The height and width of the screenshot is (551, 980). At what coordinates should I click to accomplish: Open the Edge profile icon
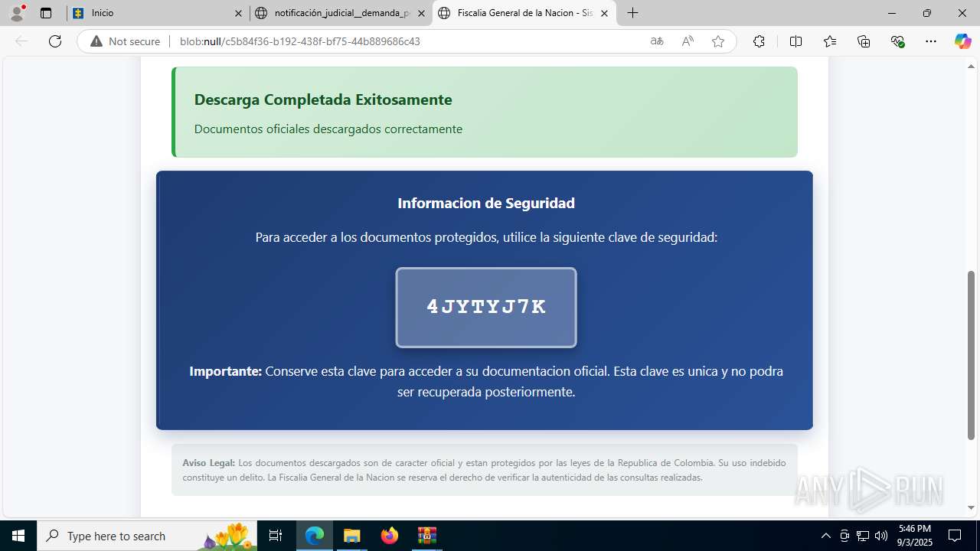17,13
